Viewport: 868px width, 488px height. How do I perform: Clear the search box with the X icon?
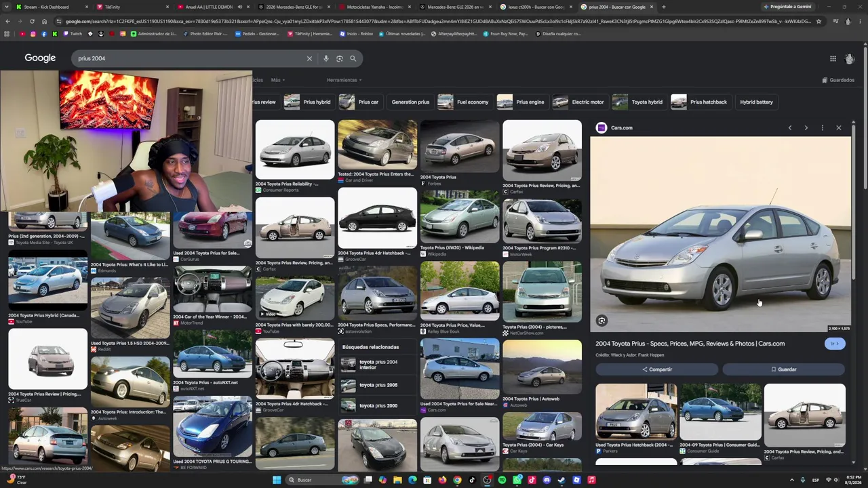pos(309,58)
